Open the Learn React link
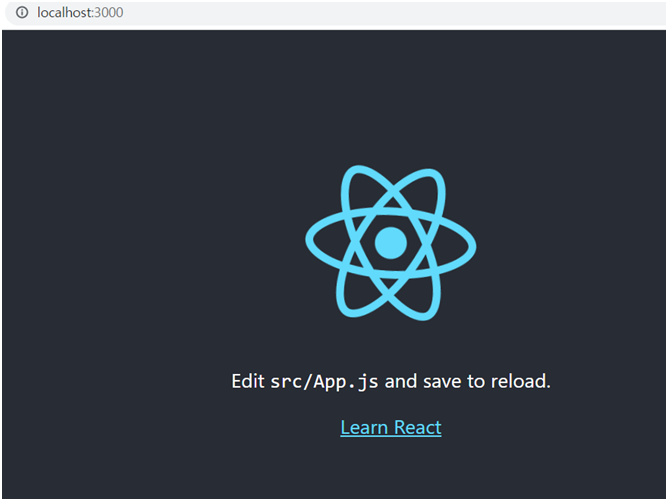 click(391, 427)
